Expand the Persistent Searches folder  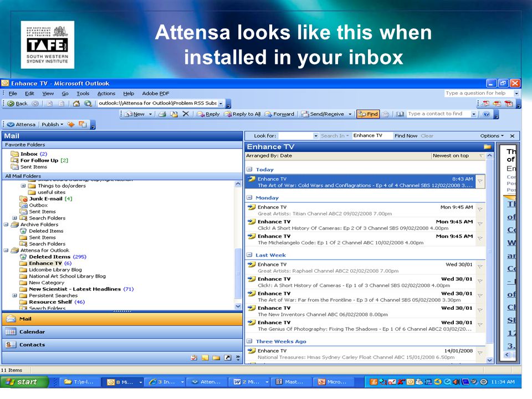click(14, 295)
